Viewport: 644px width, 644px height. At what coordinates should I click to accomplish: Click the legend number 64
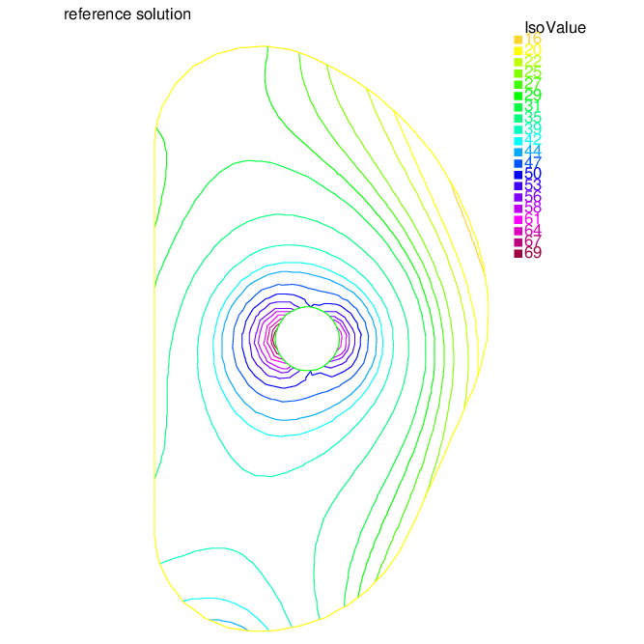coord(533,230)
